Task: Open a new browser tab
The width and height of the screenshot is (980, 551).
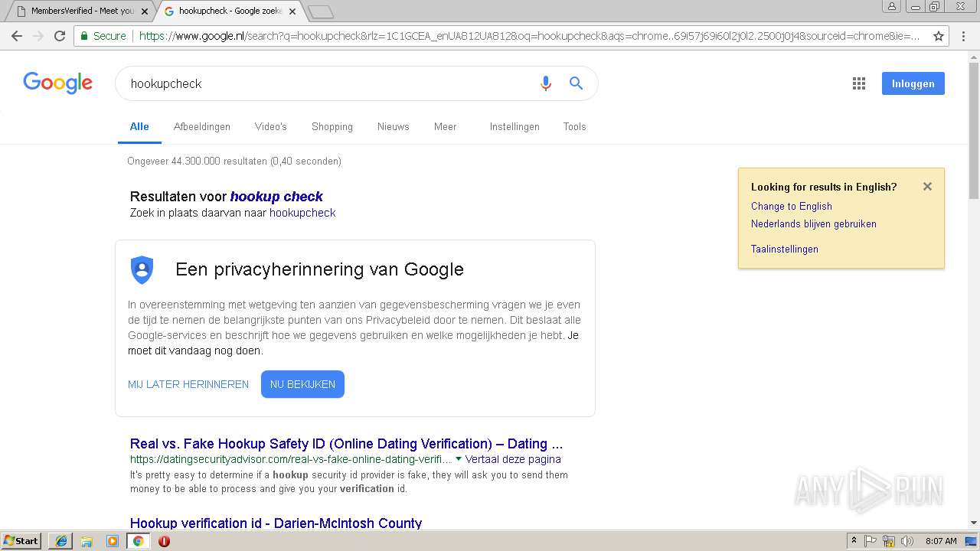Action: pyautogui.click(x=321, y=11)
